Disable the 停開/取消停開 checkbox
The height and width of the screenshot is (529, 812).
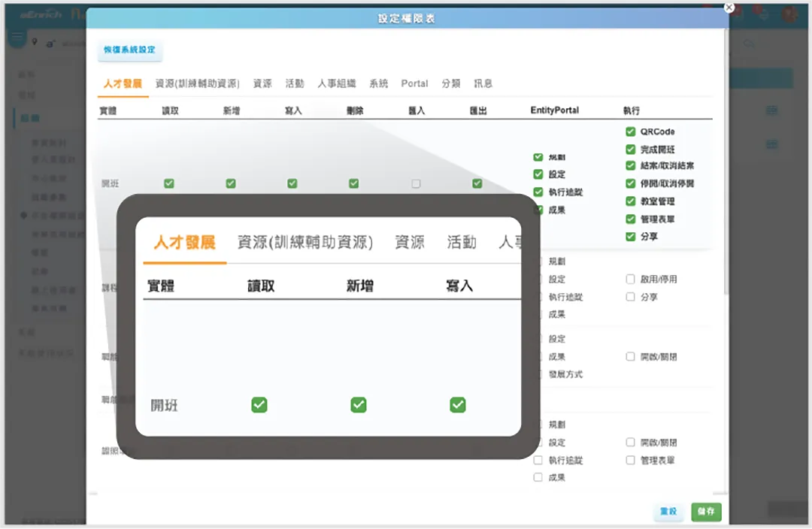pos(631,183)
